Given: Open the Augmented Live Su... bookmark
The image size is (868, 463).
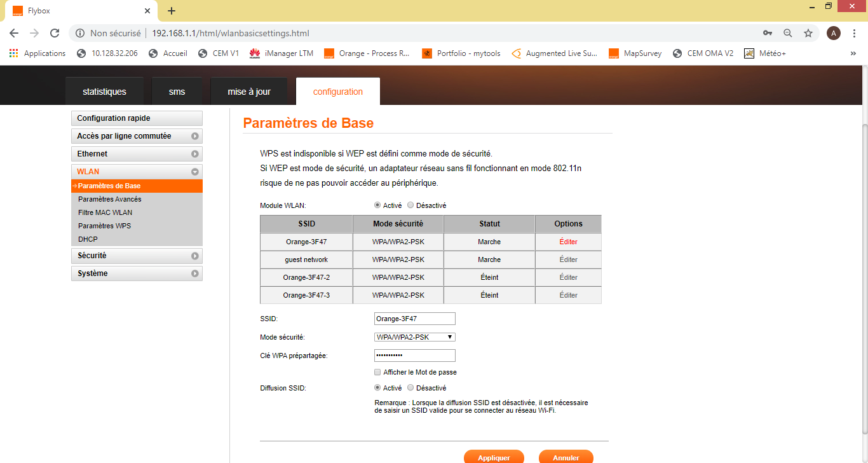Looking at the screenshot, I should coord(554,53).
